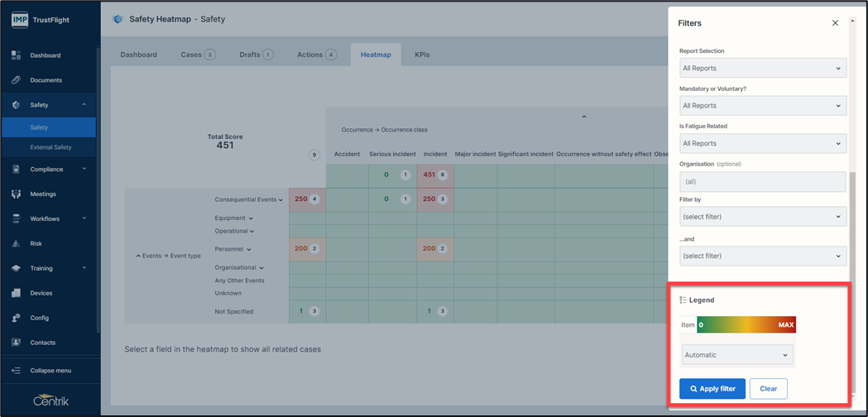The image size is (868, 417).
Task: Select the Meetings icon in sidebar
Action: (x=16, y=194)
